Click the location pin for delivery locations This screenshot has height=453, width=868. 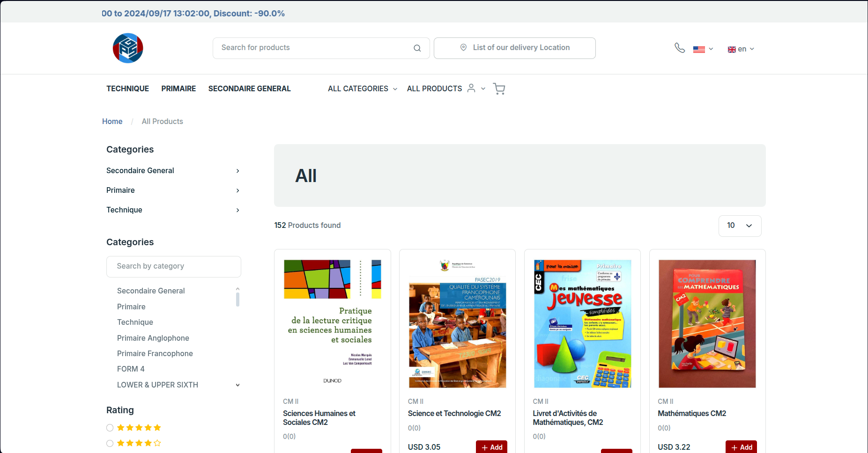click(463, 48)
